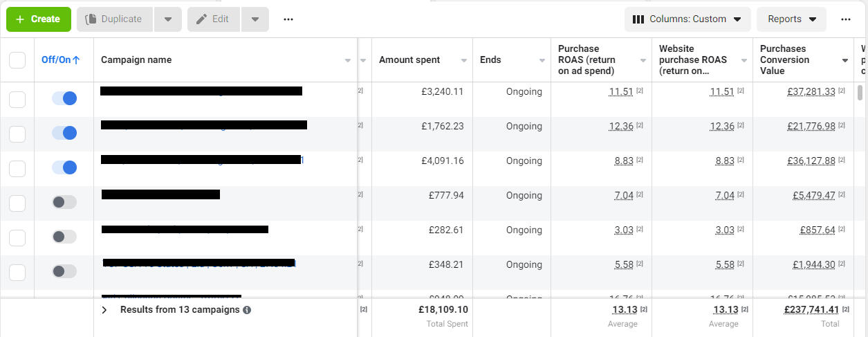868x337 pixels.
Task: Open the Edit dropdown arrow
Action: [x=255, y=19]
